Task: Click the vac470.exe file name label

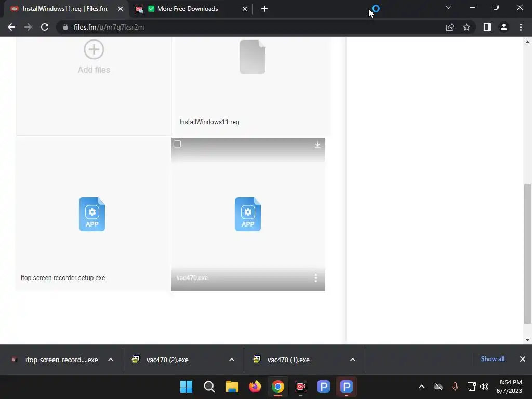Action: pos(192,278)
